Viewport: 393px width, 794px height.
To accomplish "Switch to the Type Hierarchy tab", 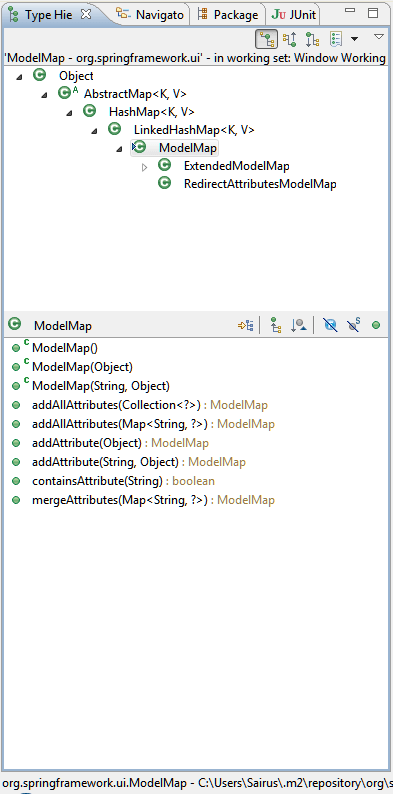I will (x=49, y=15).
